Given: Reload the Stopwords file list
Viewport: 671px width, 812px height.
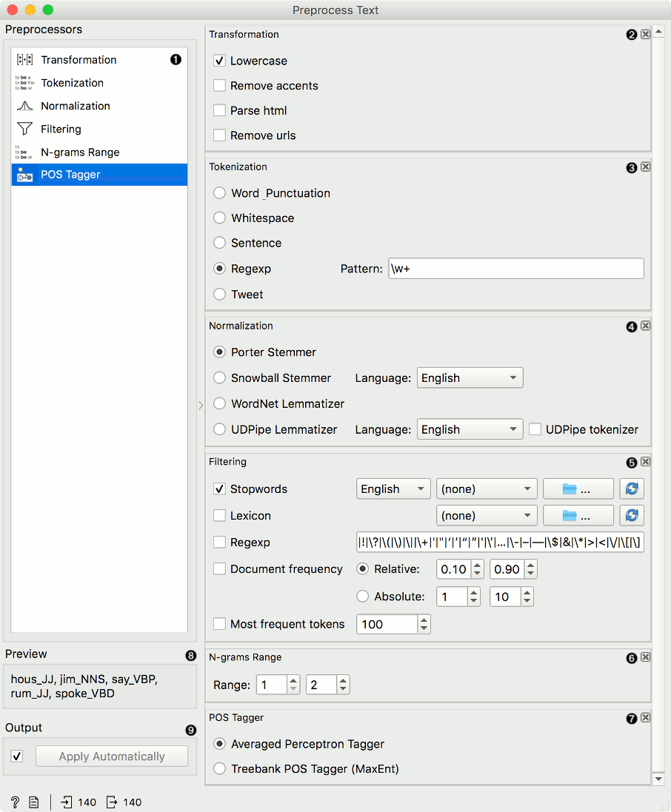Looking at the screenshot, I should coord(632,489).
